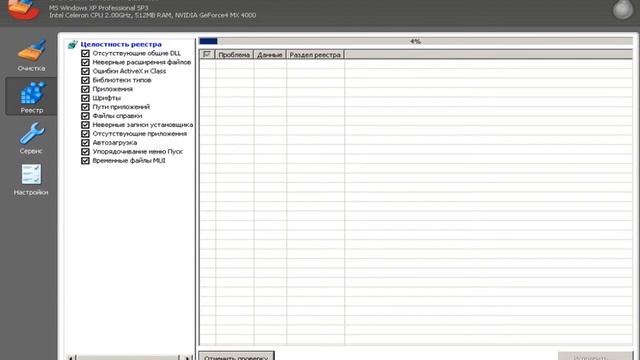The height and width of the screenshot is (360, 640).
Task: Toggle Пути приложений checkbox
Action: point(85,107)
